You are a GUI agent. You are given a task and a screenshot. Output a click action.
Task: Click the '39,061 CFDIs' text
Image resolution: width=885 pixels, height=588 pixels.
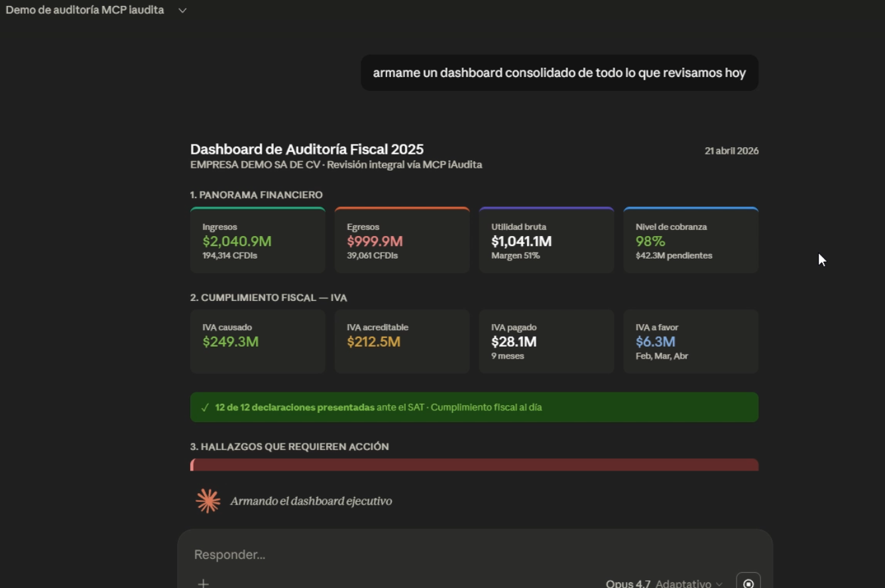click(373, 256)
